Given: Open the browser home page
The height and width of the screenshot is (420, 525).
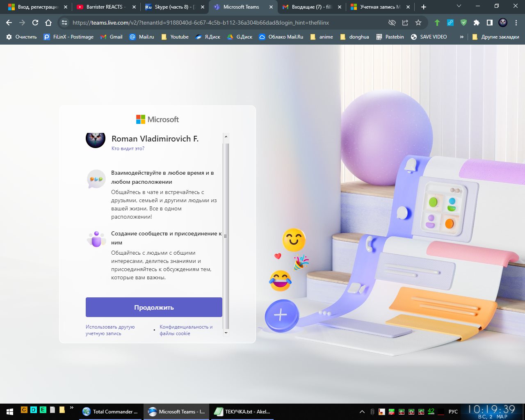Looking at the screenshot, I should pyautogui.click(x=48, y=23).
